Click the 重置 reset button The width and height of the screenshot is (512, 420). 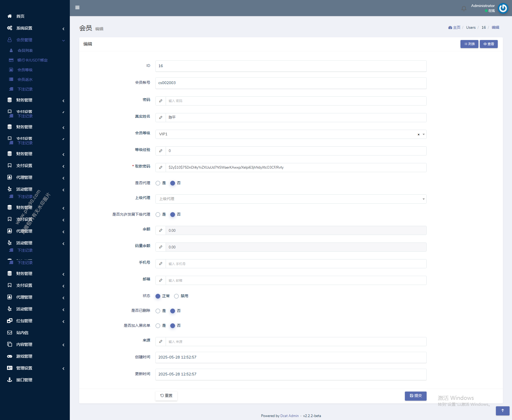click(x=166, y=396)
